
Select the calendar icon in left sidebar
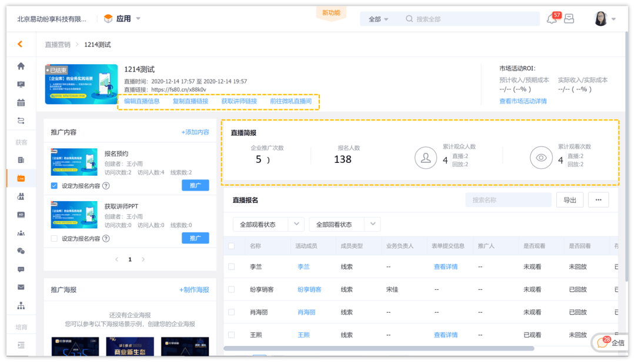click(x=21, y=103)
